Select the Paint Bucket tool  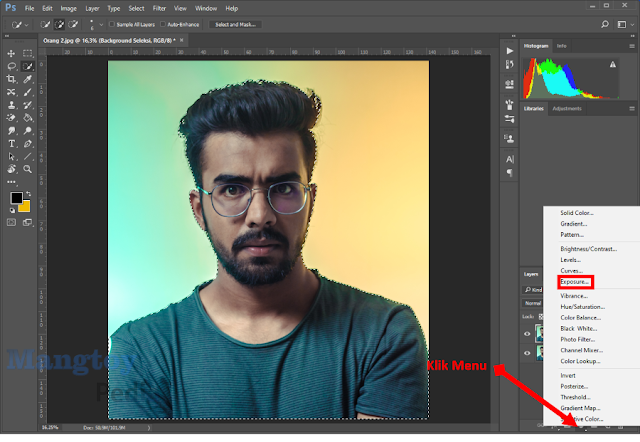click(27, 118)
